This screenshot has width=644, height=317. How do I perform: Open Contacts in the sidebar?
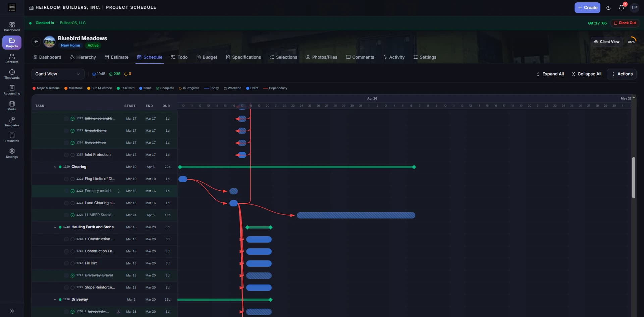point(12,58)
